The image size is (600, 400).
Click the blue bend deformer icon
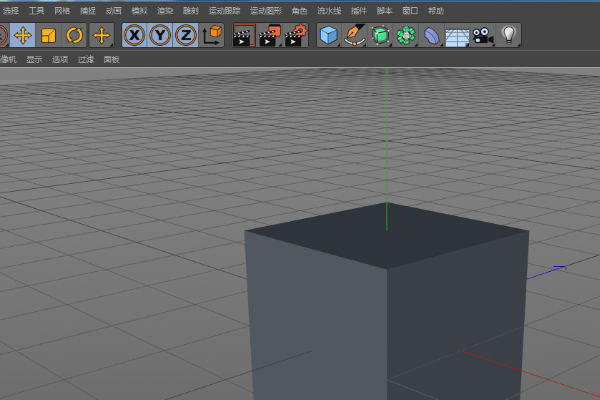(x=432, y=36)
